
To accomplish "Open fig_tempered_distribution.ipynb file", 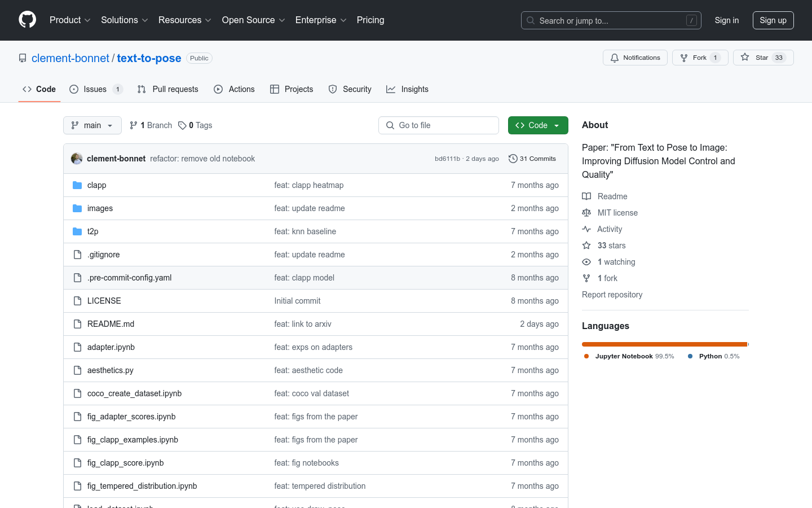I will [x=142, y=486].
